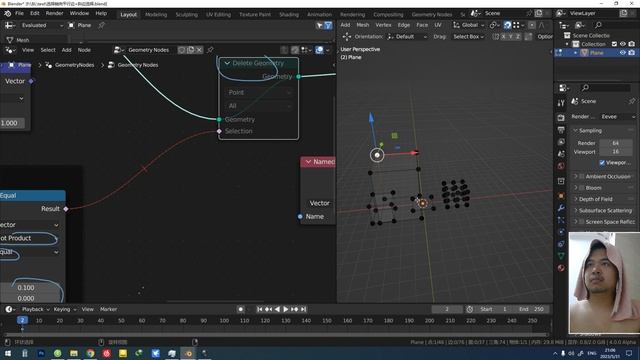
Task: Open the Particles properties tab icon
Action: (x=561, y=220)
